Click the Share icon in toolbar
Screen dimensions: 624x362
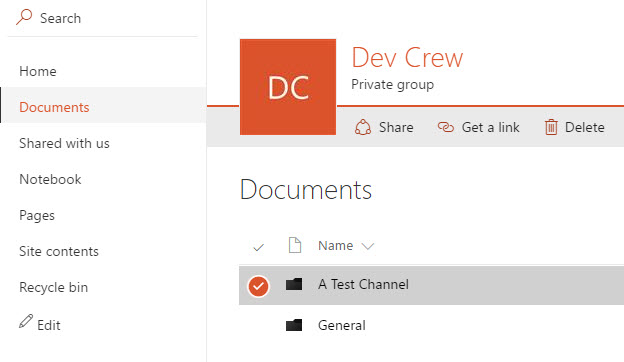click(363, 127)
